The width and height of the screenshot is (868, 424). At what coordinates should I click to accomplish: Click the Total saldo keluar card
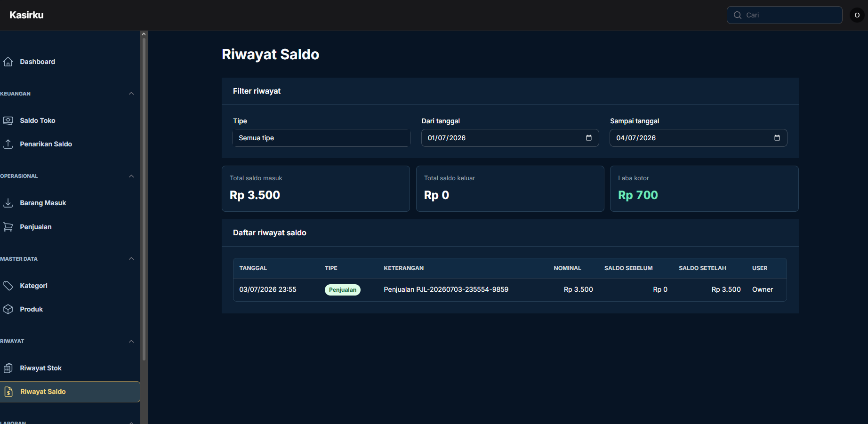click(x=510, y=189)
